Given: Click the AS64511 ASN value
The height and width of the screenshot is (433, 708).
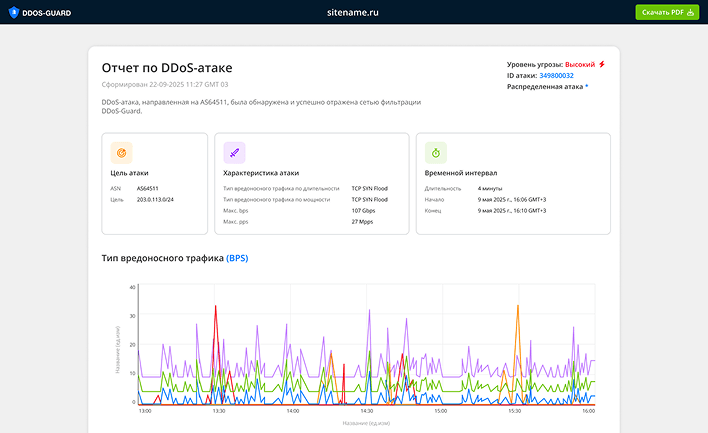Looking at the screenshot, I should pyautogui.click(x=147, y=188).
